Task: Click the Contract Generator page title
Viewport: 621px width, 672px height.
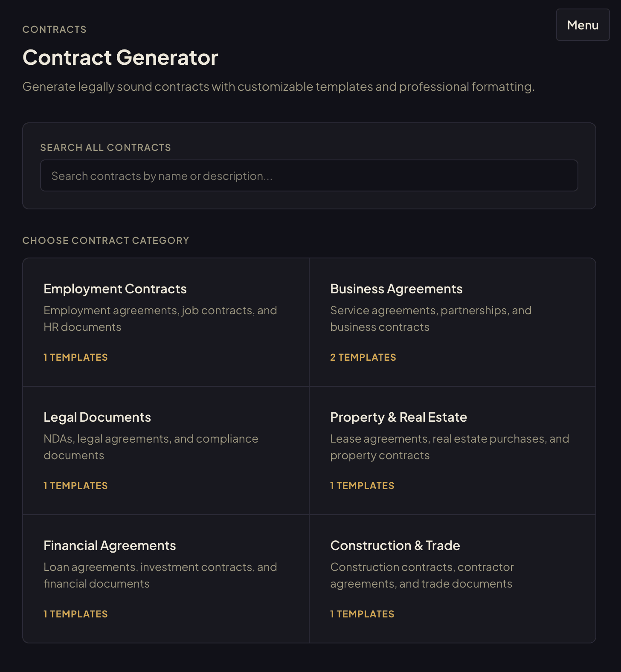Action: point(120,57)
